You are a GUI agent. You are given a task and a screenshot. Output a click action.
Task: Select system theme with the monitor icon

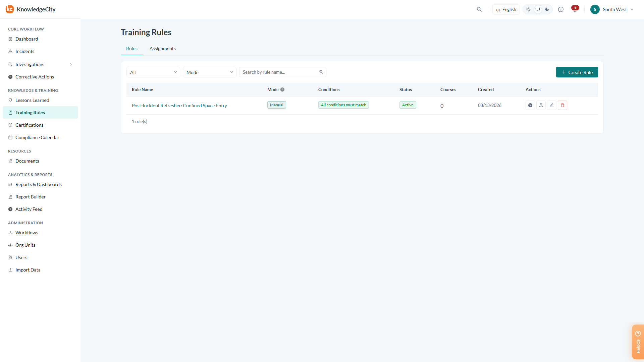[x=538, y=9]
